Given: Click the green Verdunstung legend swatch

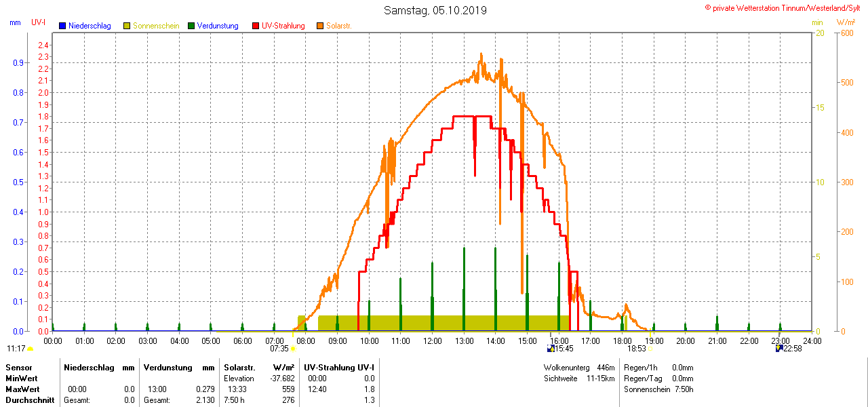Looking at the screenshot, I should click(191, 26).
